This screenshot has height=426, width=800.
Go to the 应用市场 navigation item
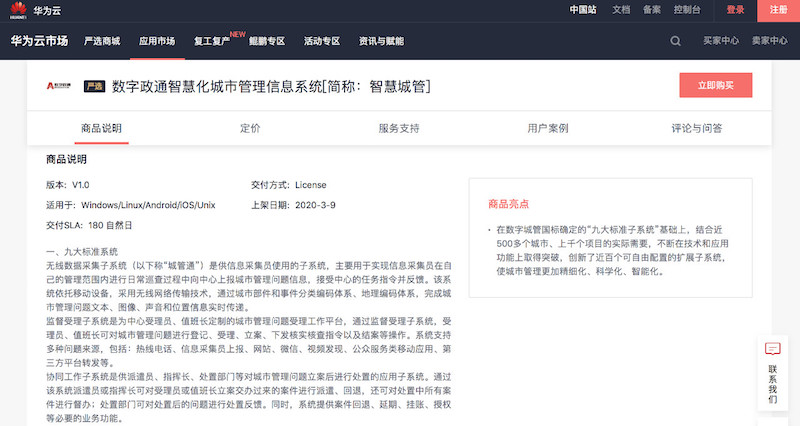tap(157, 41)
